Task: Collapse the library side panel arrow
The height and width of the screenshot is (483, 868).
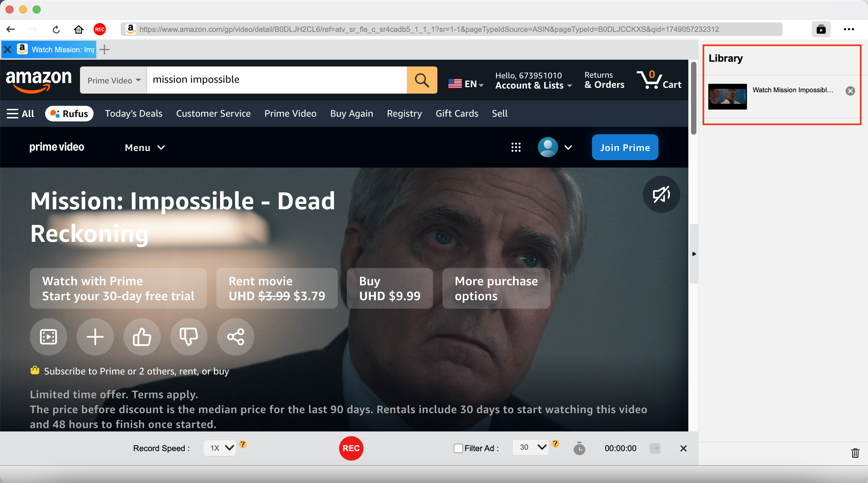Action: click(694, 254)
